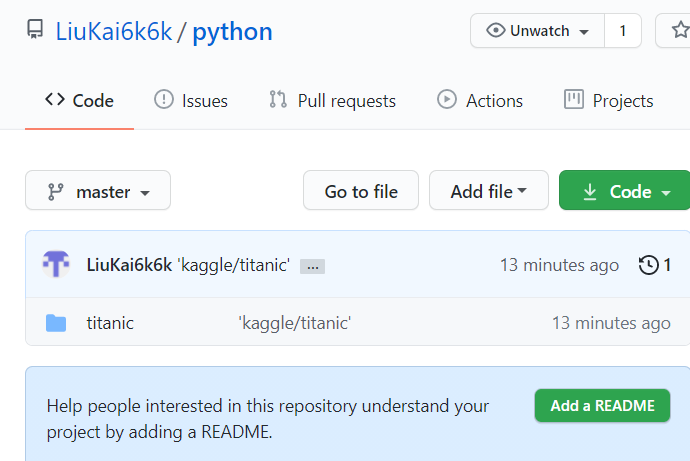Click titanic row time 13 minutes ago
The width and height of the screenshot is (690, 461).
point(611,323)
